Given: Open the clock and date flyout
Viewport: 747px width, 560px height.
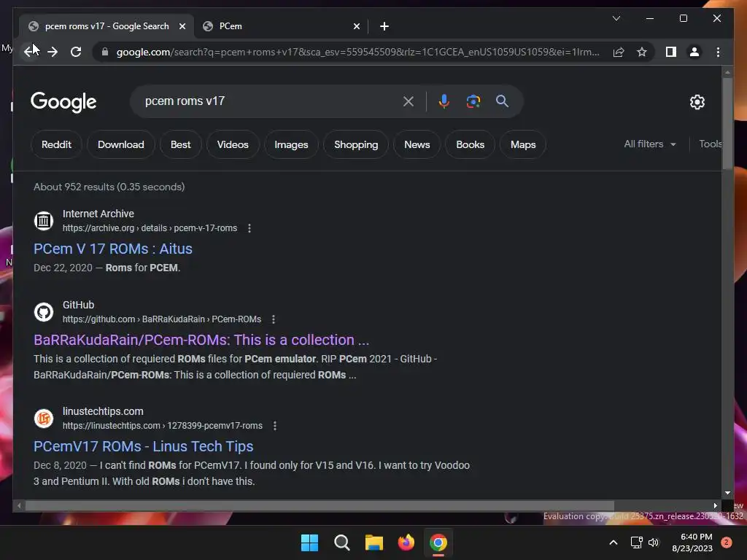Looking at the screenshot, I should point(692,542).
